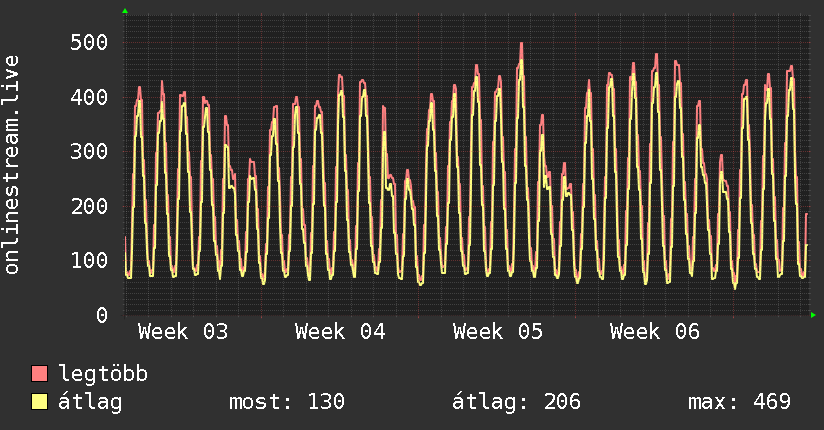Click the 400 y-axis tick label
The image size is (824, 430).
89,98
